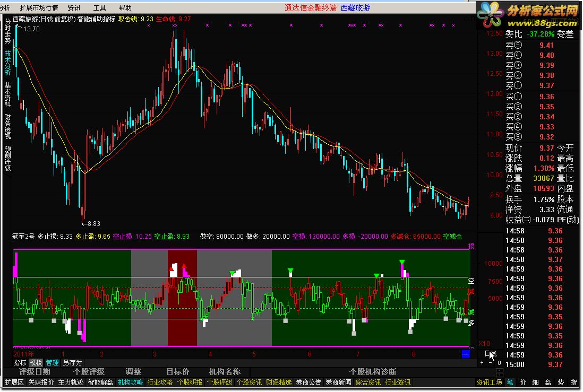
Task: Open the 主力轨迹 tab
Action: click(71, 382)
